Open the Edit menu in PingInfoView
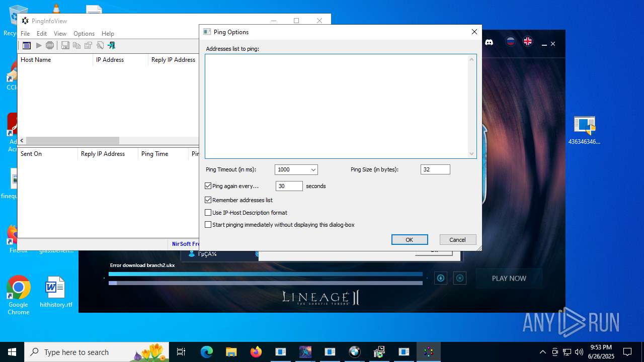Viewport: 644px width, 362px height. pyautogui.click(x=42, y=34)
